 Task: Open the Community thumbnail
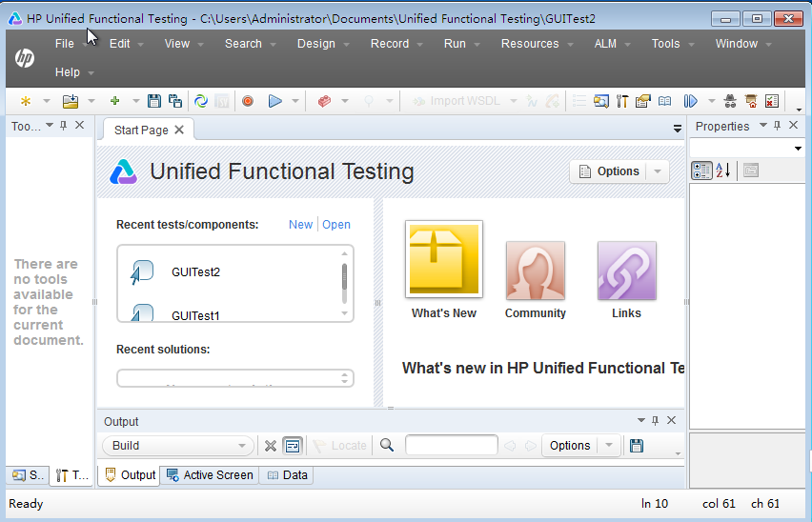coord(536,271)
